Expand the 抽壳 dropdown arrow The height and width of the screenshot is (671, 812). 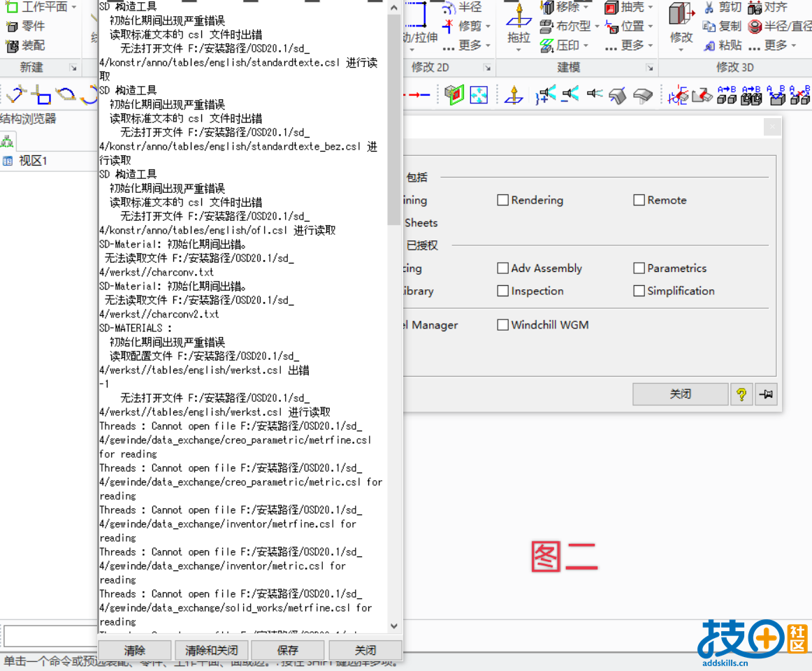click(651, 7)
